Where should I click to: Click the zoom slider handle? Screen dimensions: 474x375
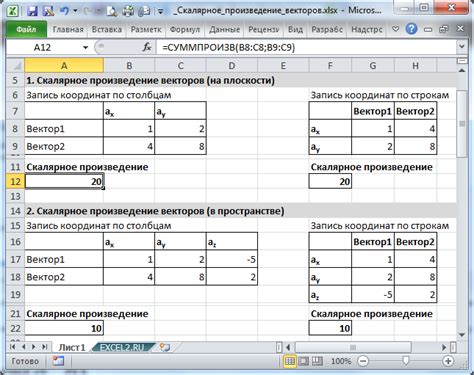(x=406, y=361)
